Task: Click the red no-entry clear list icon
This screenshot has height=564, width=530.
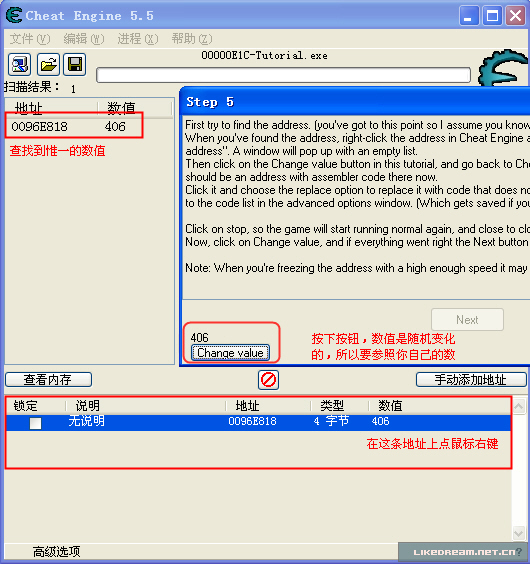Action: (268, 380)
